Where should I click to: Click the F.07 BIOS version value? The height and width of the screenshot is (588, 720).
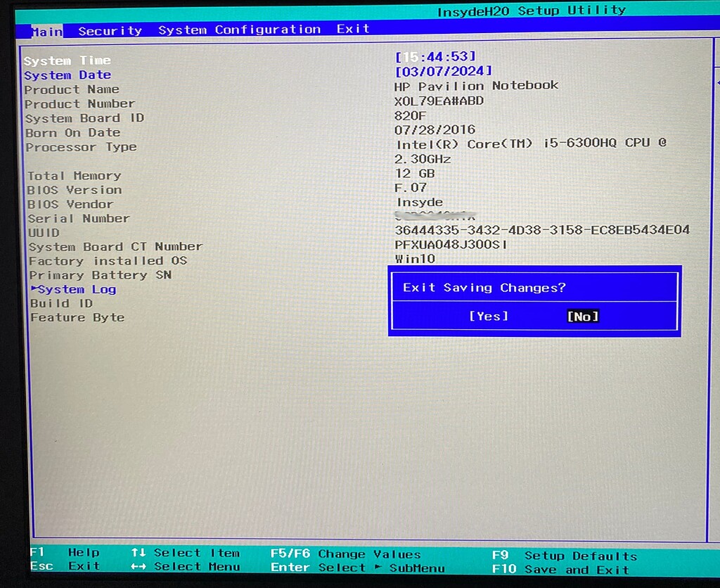click(411, 187)
